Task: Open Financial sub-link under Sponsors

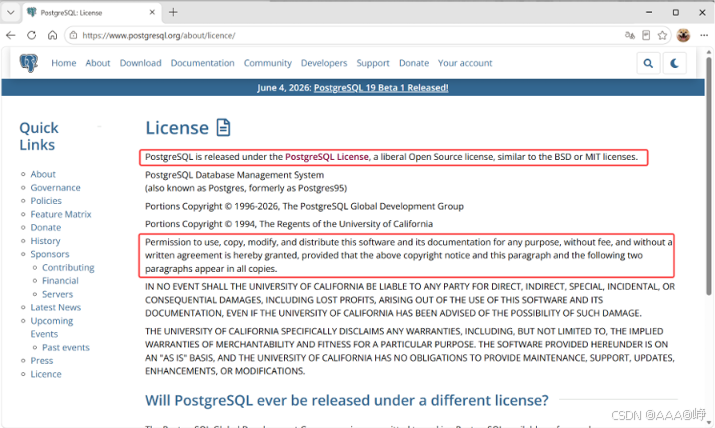Action: (60, 280)
